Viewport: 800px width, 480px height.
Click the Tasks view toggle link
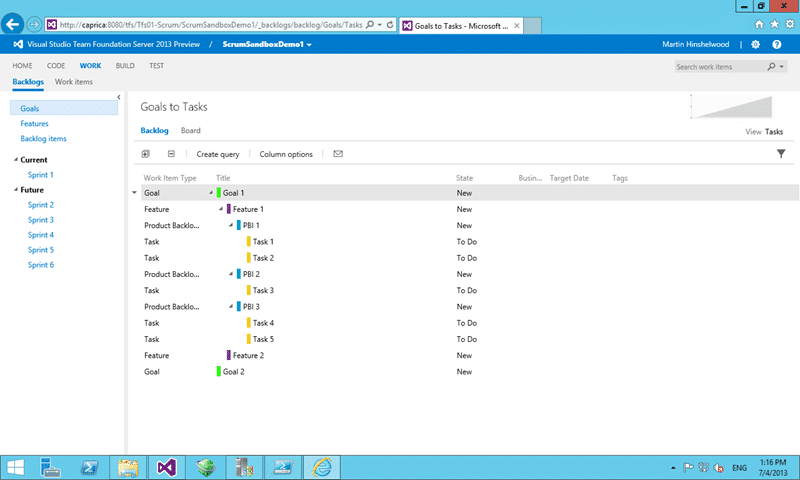click(x=774, y=132)
